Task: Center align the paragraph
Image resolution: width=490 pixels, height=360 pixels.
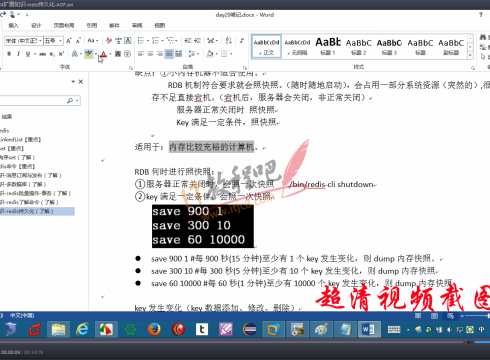Action: [150, 54]
